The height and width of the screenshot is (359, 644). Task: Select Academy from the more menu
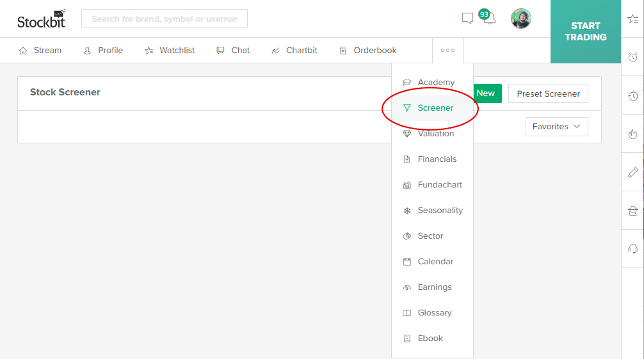point(433,82)
